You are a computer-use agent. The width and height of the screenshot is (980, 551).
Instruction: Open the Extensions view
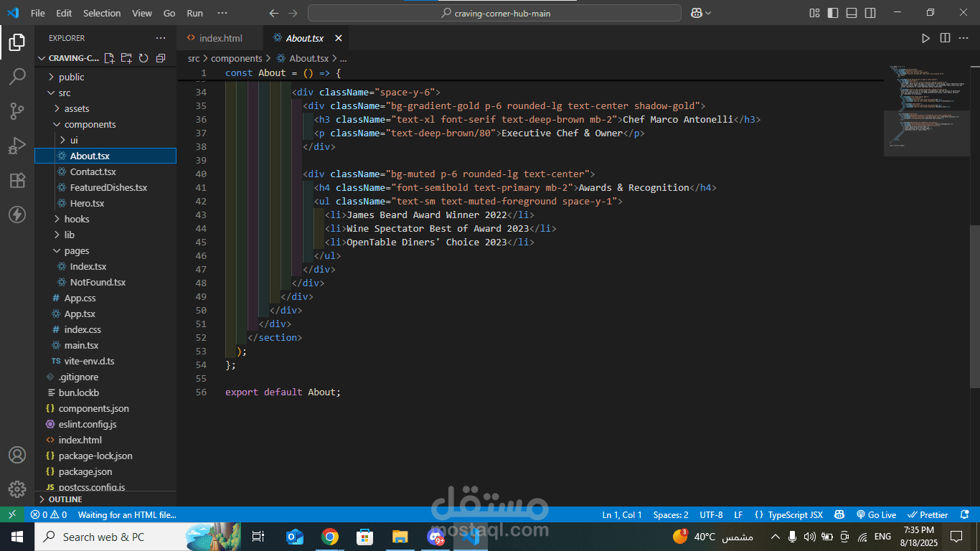[17, 180]
